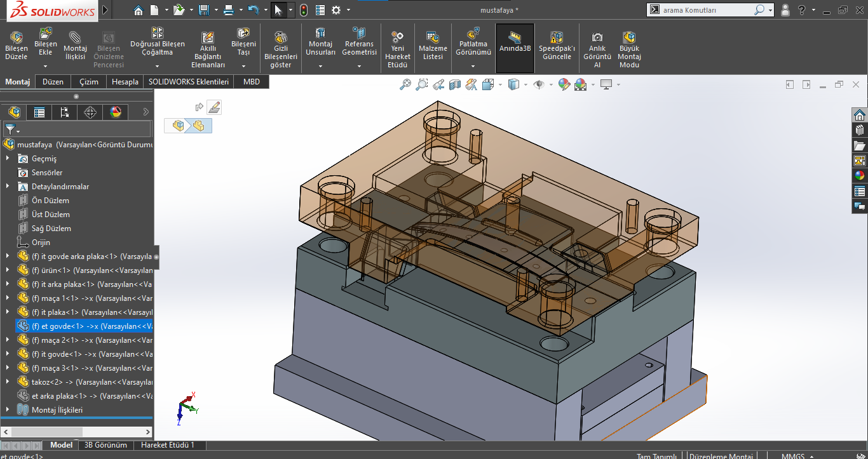Click Akıllı Bağlantı Elemanları tool
This screenshot has height=459, width=868.
208,50
